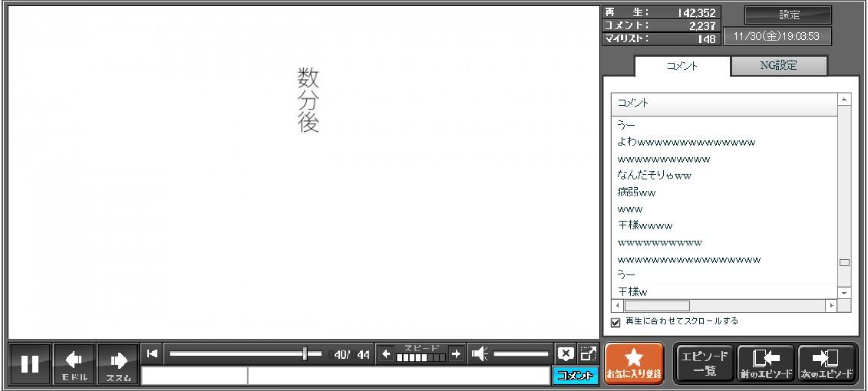Enter fullscreen with the expand icon

[588, 353]
